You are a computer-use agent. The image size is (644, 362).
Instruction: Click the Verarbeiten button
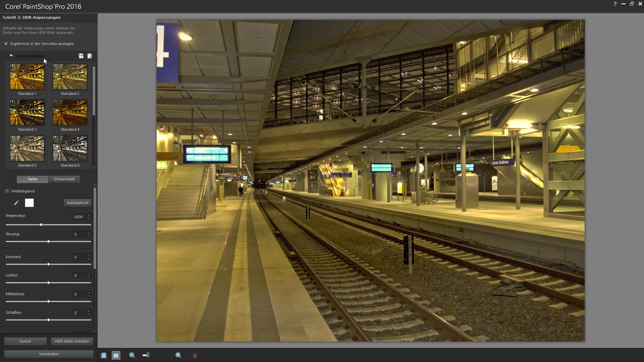49,354
